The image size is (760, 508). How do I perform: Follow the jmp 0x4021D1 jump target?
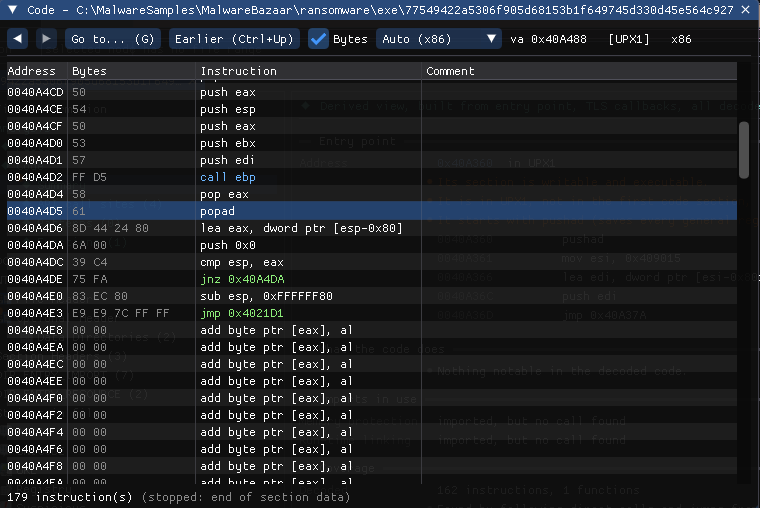[x=242, y=313]
